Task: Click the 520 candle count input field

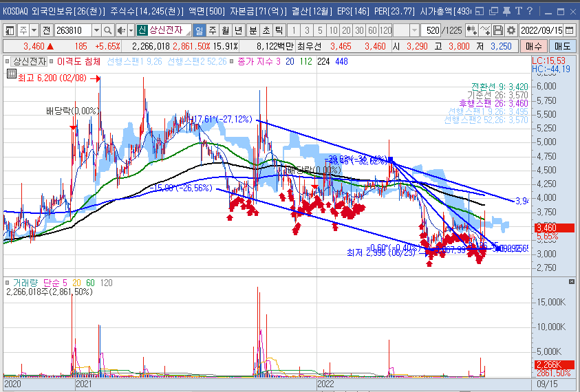Action: (432, 30)
